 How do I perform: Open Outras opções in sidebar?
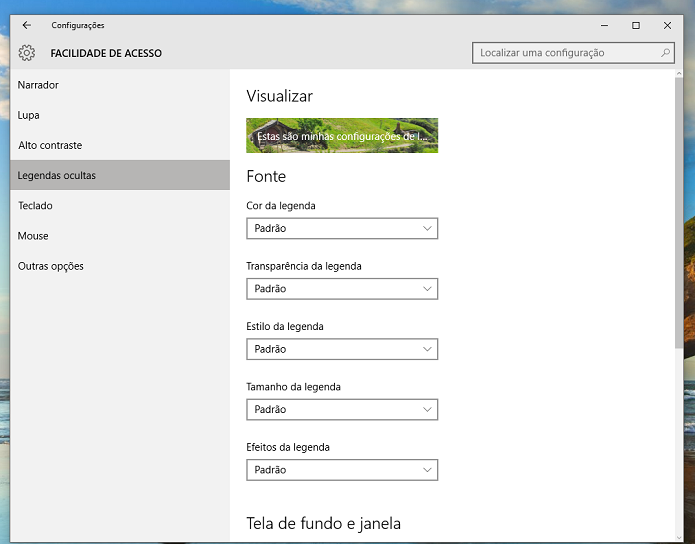pyautogui.click(x=120, y=266)
